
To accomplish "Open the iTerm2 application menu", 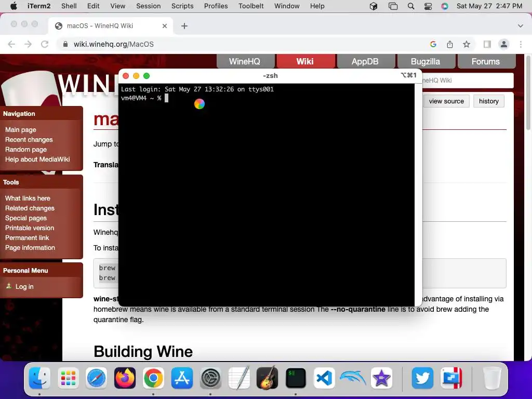I will coord(39,6).
